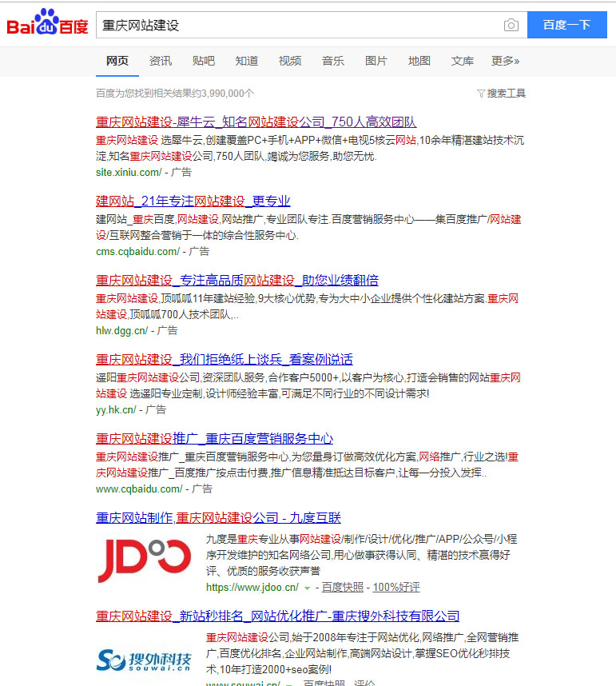Expand the arrow beside the jdoo.cn URL

tap(307, 588)
